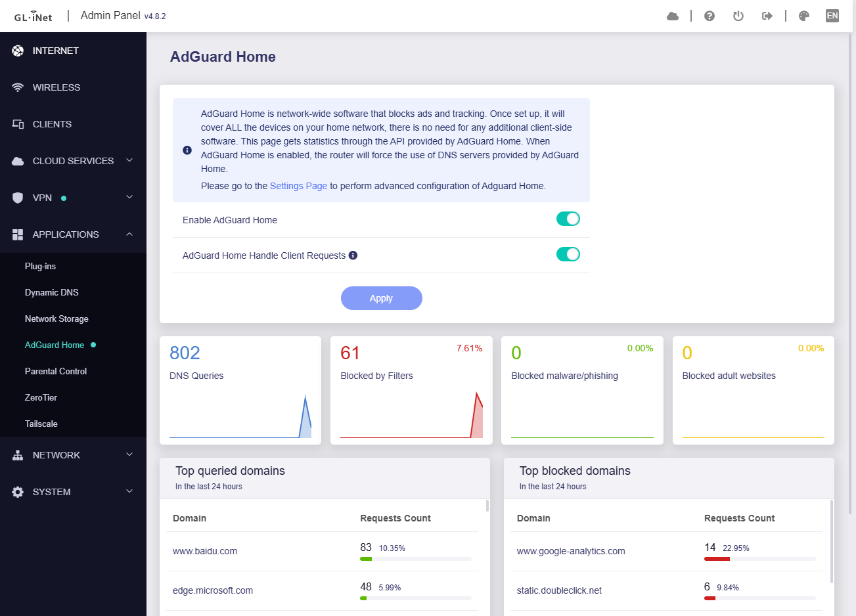Expand the VPN section chevron
Image resolution: width=856 pixels, height=616 pixels.
pos(129,197)
